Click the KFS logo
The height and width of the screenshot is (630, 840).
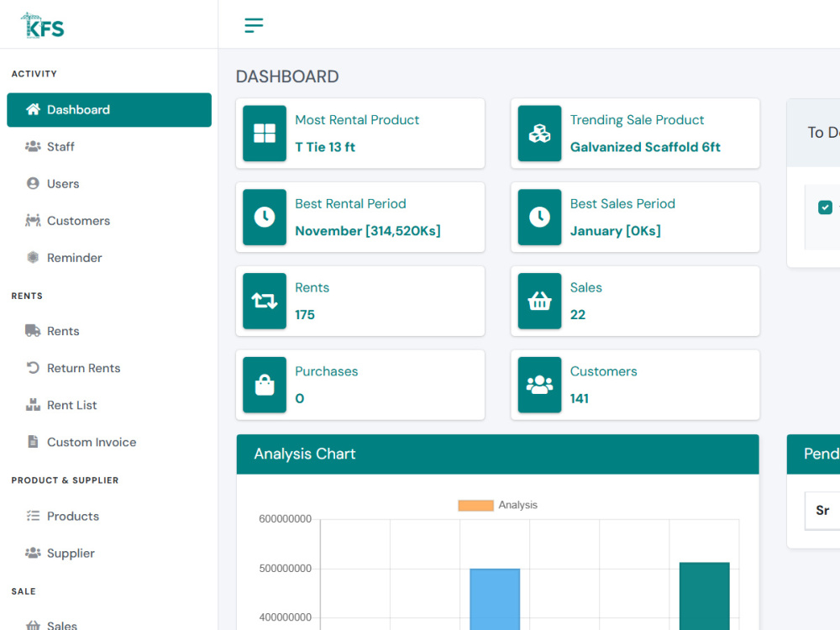(x=42, y=26)
